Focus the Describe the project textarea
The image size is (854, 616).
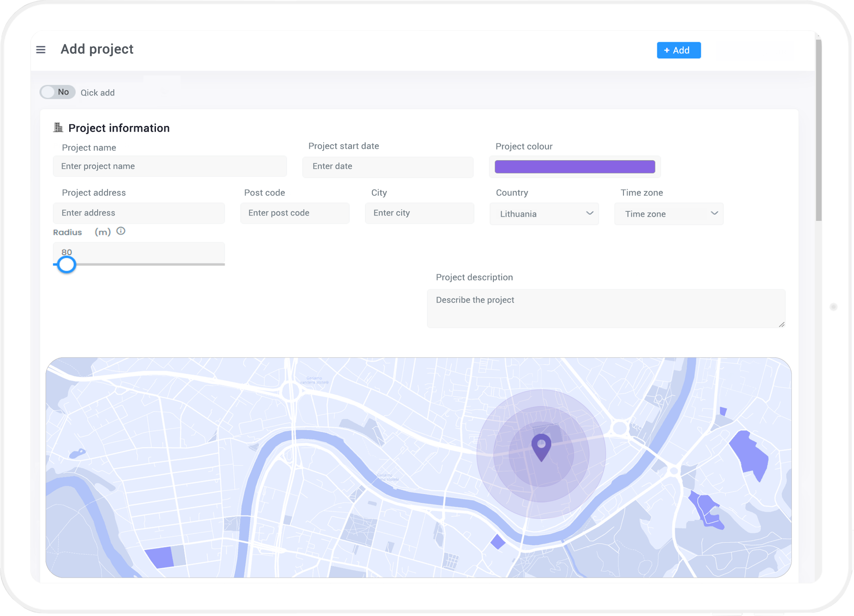point(605,308)
